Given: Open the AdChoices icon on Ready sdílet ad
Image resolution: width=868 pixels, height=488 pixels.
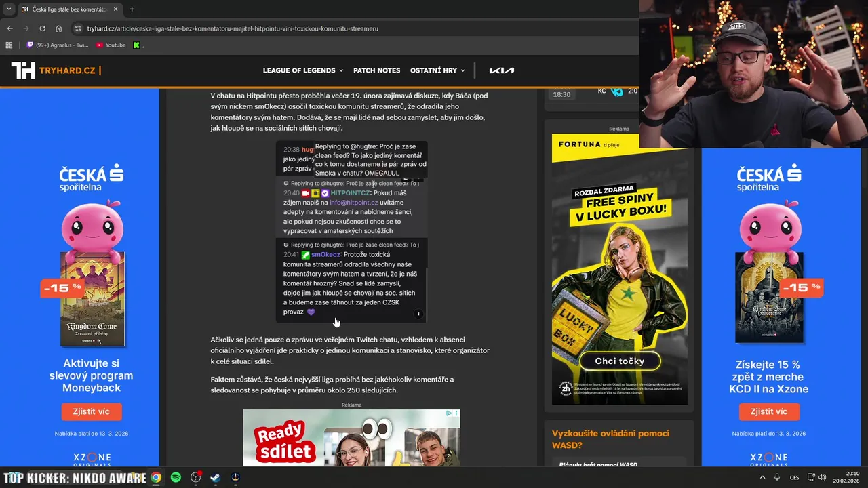Looking at the screenshot, I should point(449,413).
